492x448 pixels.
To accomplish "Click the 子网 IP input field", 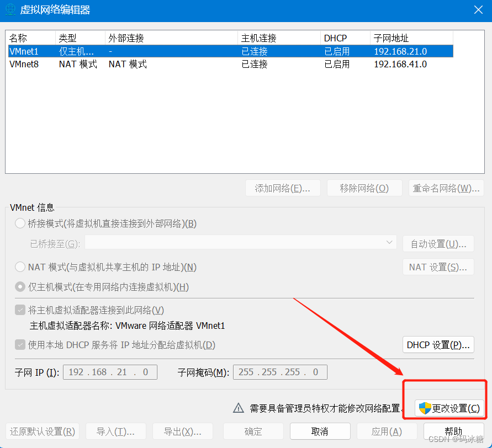I will click(110, 372).
